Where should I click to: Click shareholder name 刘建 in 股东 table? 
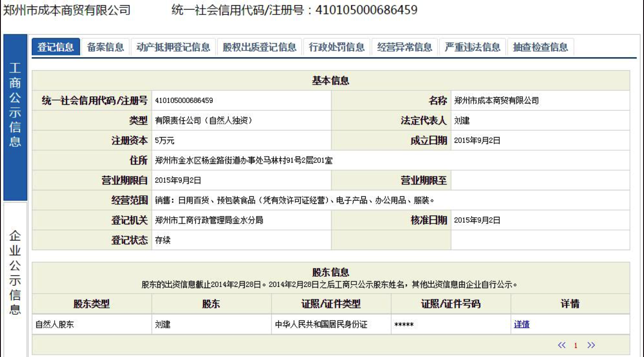[x=163, y=324]
